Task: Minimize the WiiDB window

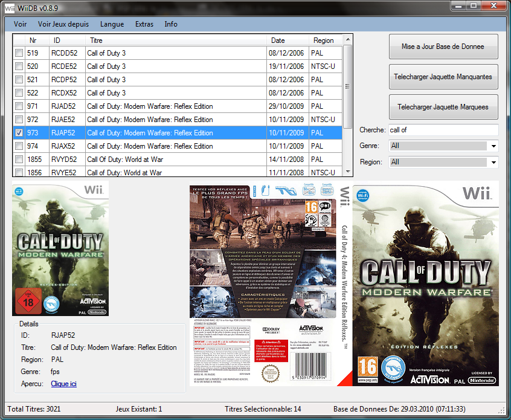Action: (x=458, y=6)
